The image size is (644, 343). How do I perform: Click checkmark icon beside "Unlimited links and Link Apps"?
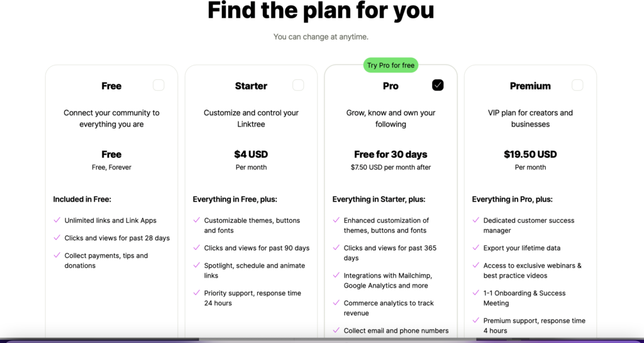[x=57, y=220]
